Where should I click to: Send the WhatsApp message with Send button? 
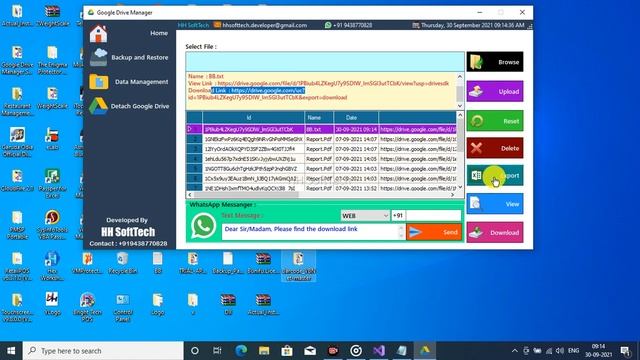434,232
